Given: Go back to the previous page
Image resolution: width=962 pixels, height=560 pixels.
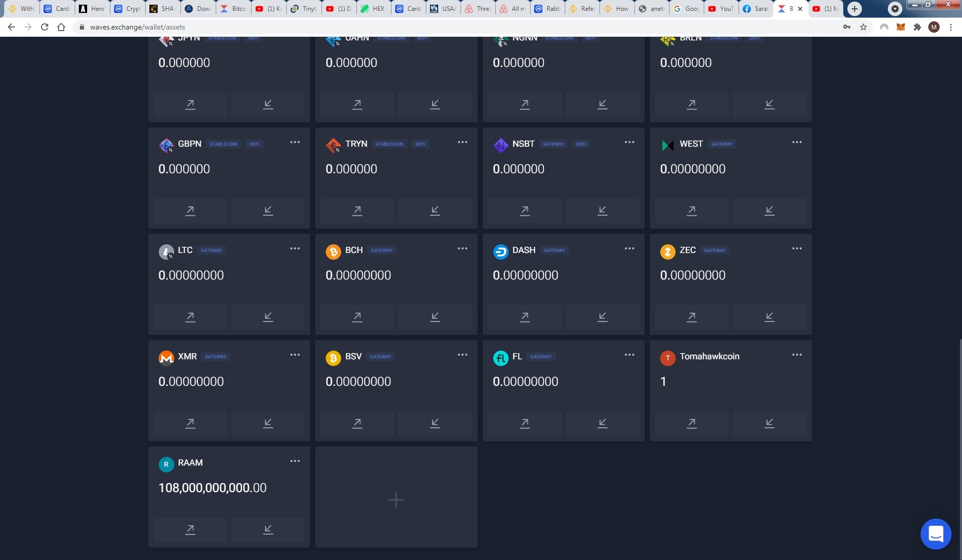Looking at the screenshot, I should click(11, 27).
